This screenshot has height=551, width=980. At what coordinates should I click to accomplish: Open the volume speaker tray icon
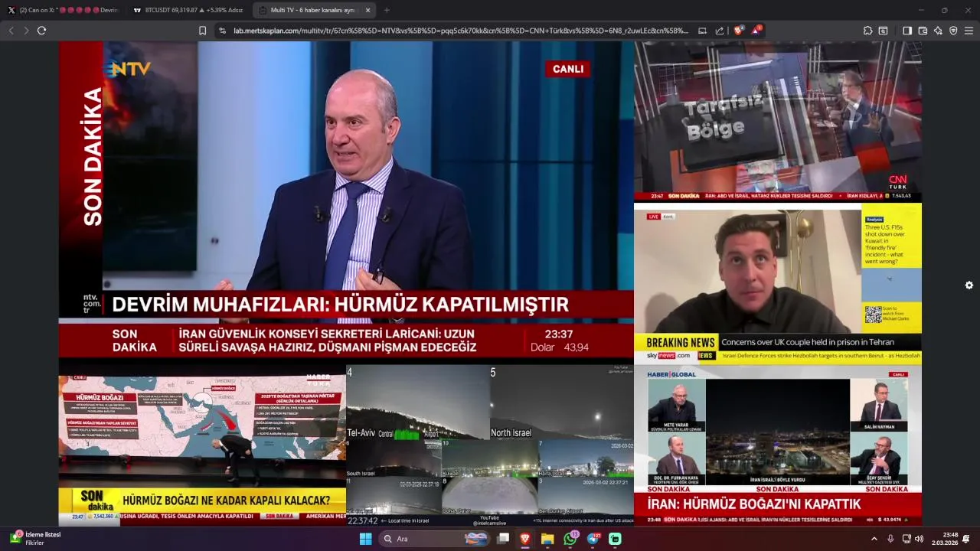[x=919, y=539]
